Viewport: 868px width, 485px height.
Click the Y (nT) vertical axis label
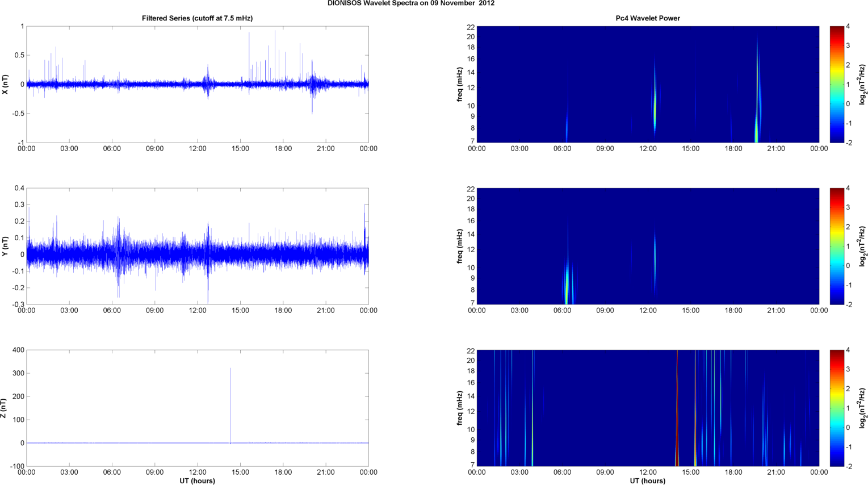(x=5, y=246)
